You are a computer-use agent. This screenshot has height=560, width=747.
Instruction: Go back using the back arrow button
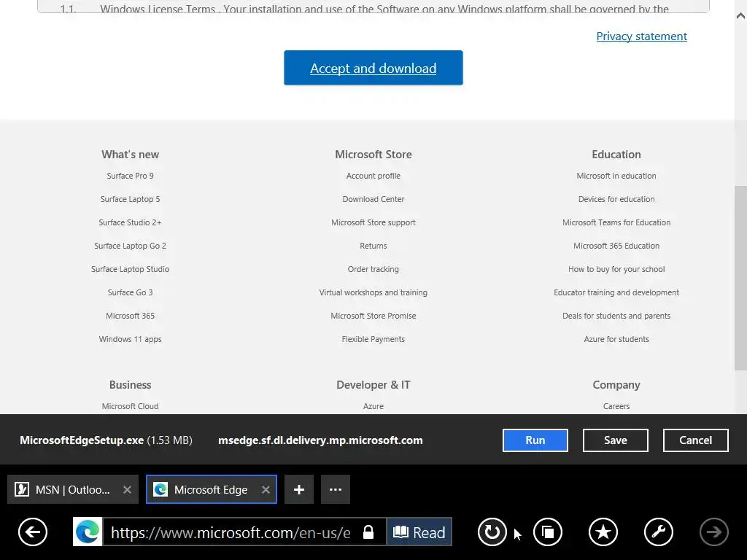click(x=33, y=532)
